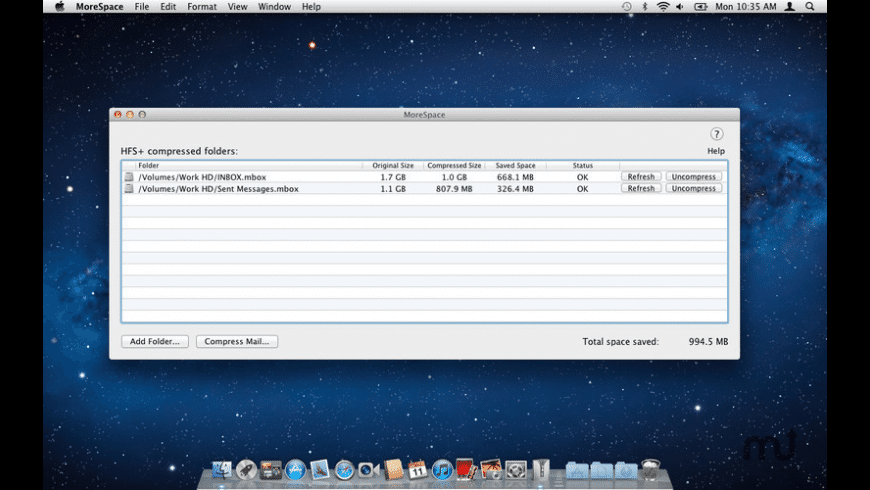The image size is (870, 490).
Task: Open the MoreSpace application menu
Action: point(100,7)
